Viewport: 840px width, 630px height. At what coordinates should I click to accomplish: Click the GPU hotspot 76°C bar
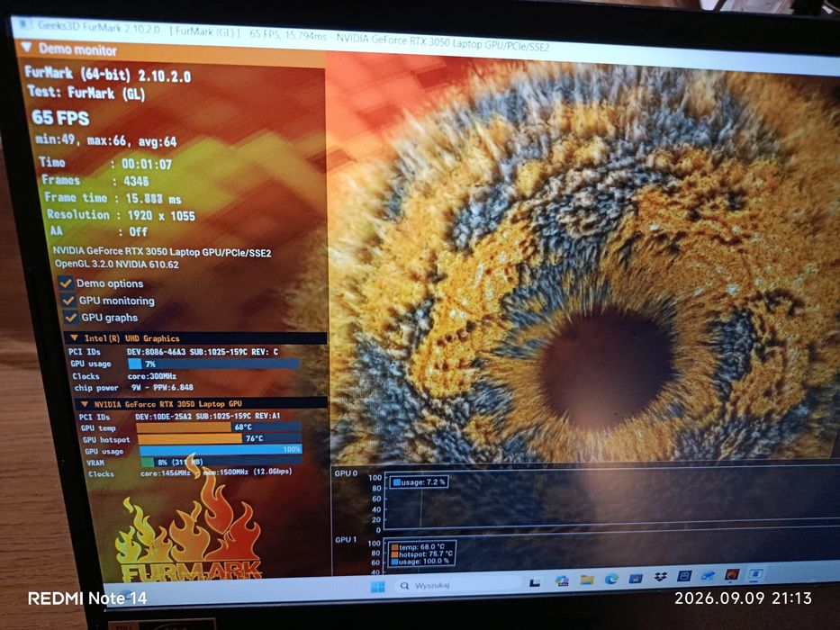(220, 438)
